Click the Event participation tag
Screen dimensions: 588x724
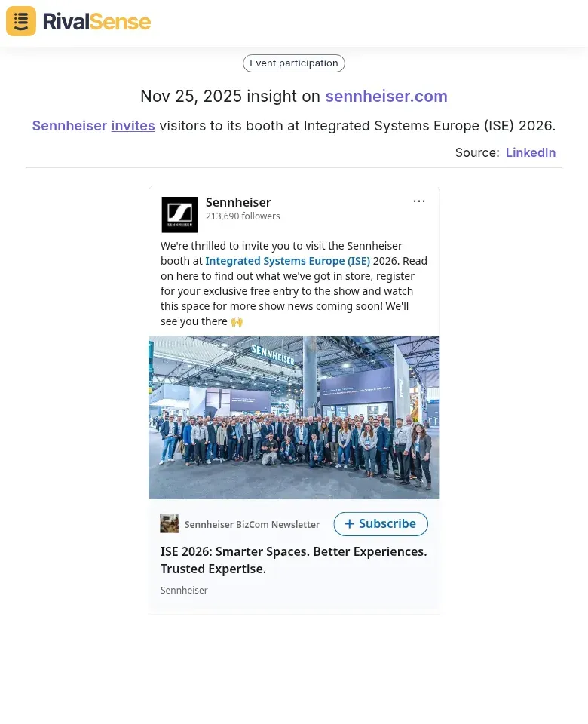click(x=294, y=63)
